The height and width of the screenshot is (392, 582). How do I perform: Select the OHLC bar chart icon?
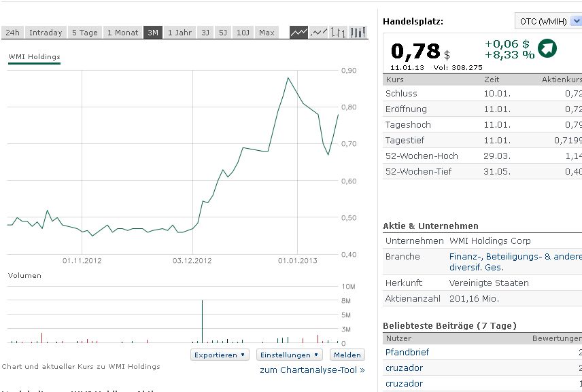click(338, 32)
